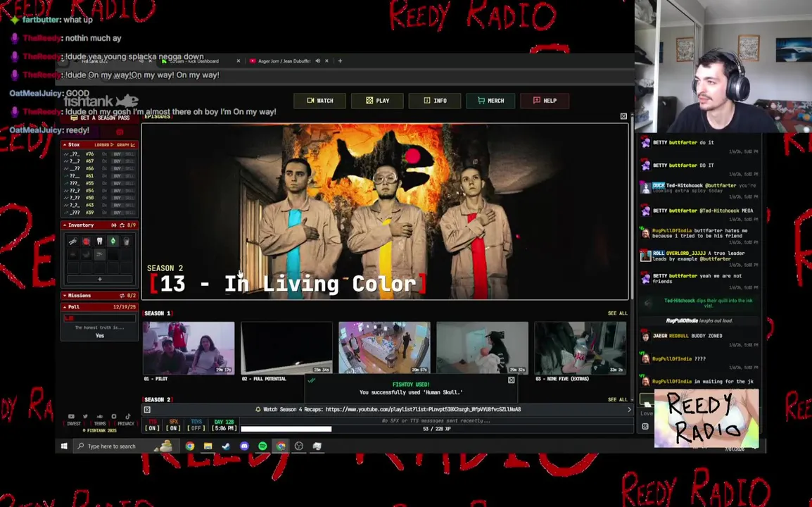Screen dimensions: 812x507
Task: Select the red item in inventory
Action: click(x=87, y=241)
